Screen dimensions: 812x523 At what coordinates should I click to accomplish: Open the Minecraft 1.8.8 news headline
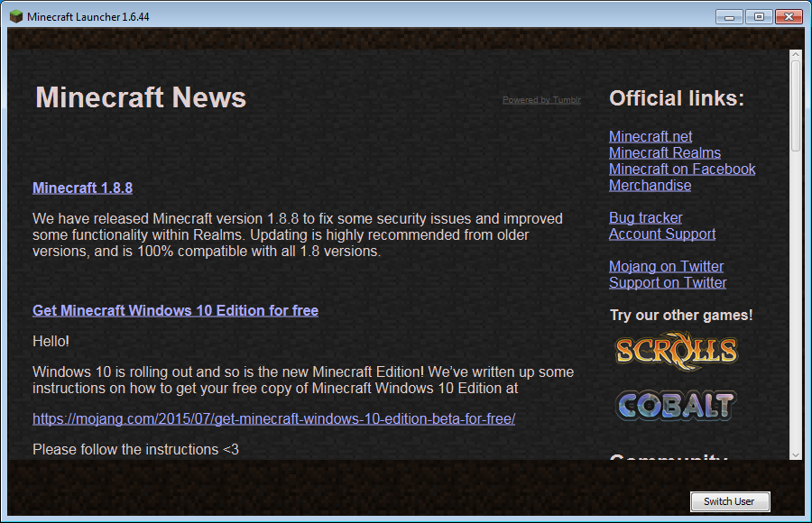[82, 188]
